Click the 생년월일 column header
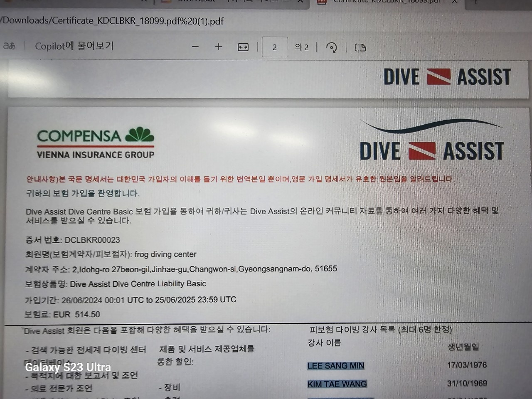The width and height of the screenshot is (532, 399). click(463, 347)
